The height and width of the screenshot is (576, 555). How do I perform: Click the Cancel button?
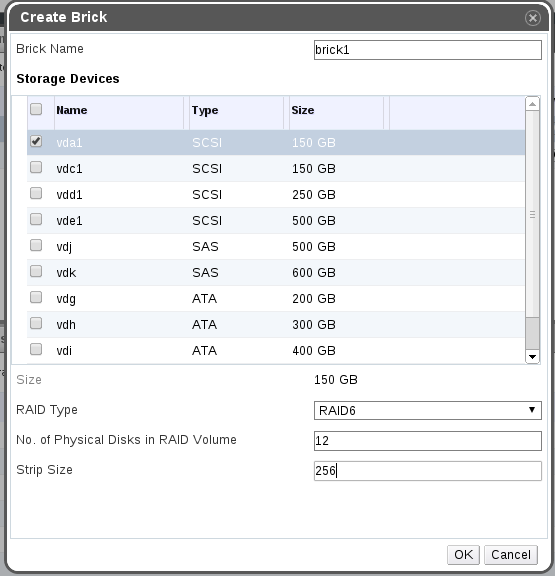[x=511, y=555]
